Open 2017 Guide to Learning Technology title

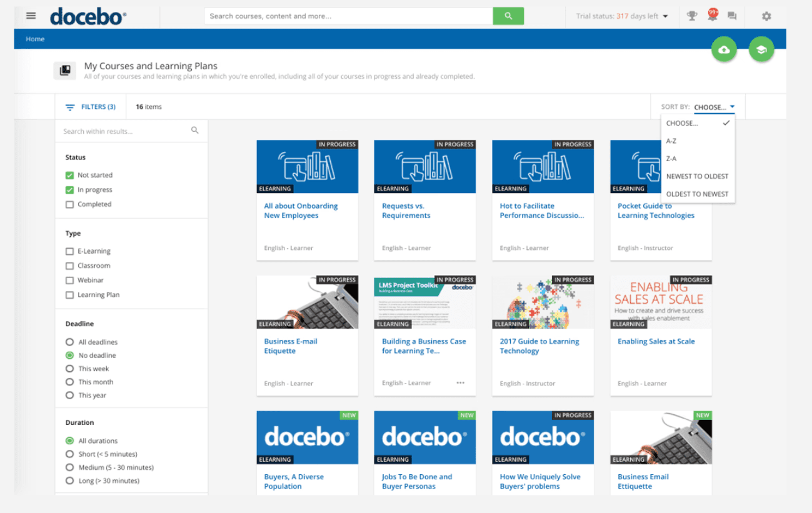(x=539, y=346)
